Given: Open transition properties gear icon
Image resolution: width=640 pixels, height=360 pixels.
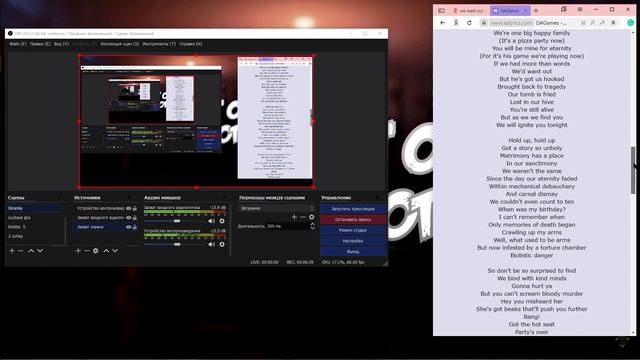Looking at the screenshot, I should [311, 217].
